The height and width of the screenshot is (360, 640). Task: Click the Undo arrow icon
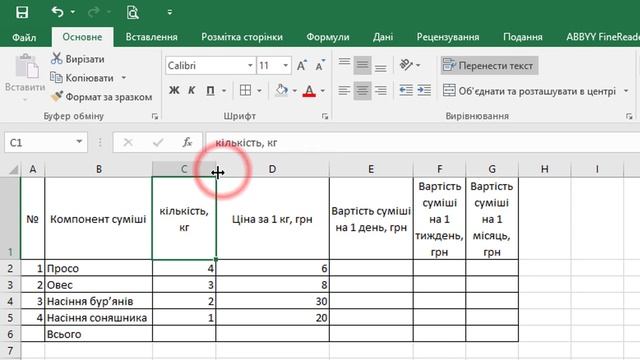pyautogui.click(x=57, y=12)
